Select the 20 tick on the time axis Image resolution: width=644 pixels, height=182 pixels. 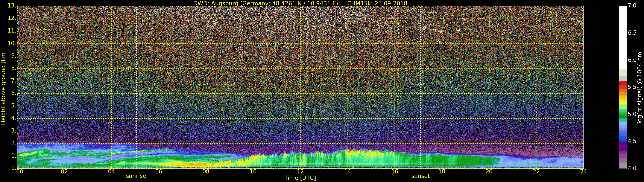(x=489, y=172)
